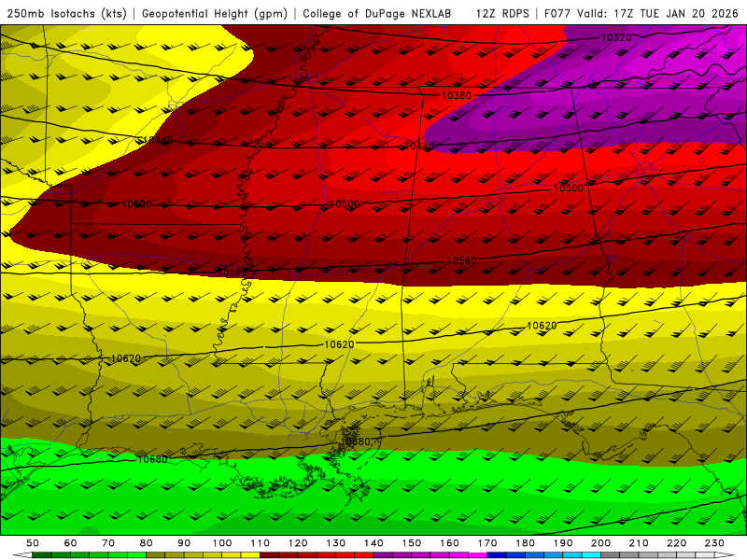This screenshot has width=747, height=560.
Task: Click the "College of DuPage NEXLAB" text
Action: click(x=377, y=14)
